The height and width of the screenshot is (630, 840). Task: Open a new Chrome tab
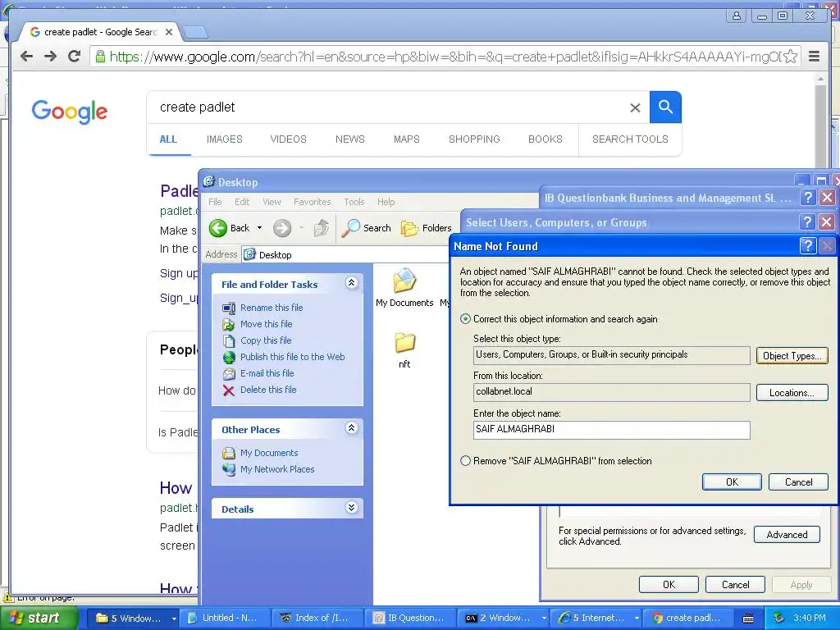coord(195,33)
